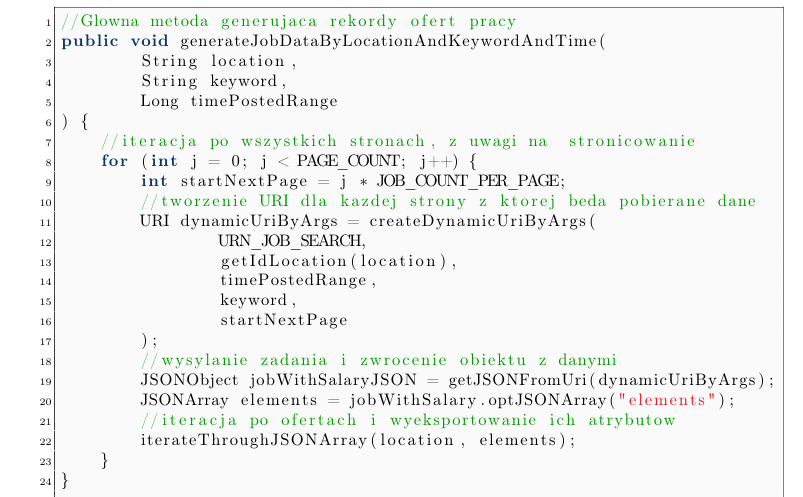Click the startNextPage argument on line 16
The image size is (803, 497).
click(284, 320)
